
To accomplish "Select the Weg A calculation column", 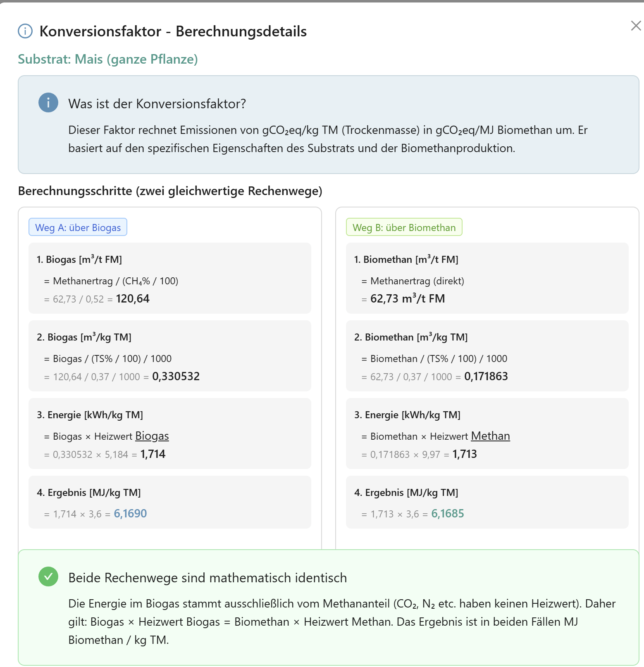I will coord(169,372).
